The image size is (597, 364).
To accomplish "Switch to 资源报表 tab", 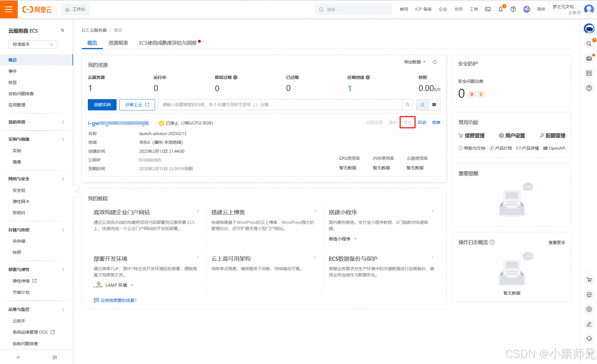I will (118, 43).
